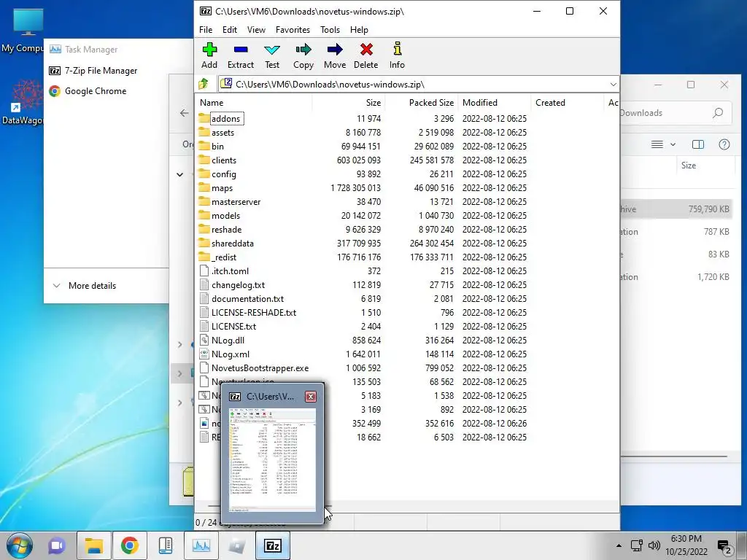This screenshot has height=560, width=747.
Task: Open File Explorer from the taskbar
Action: tap(94, 545)
